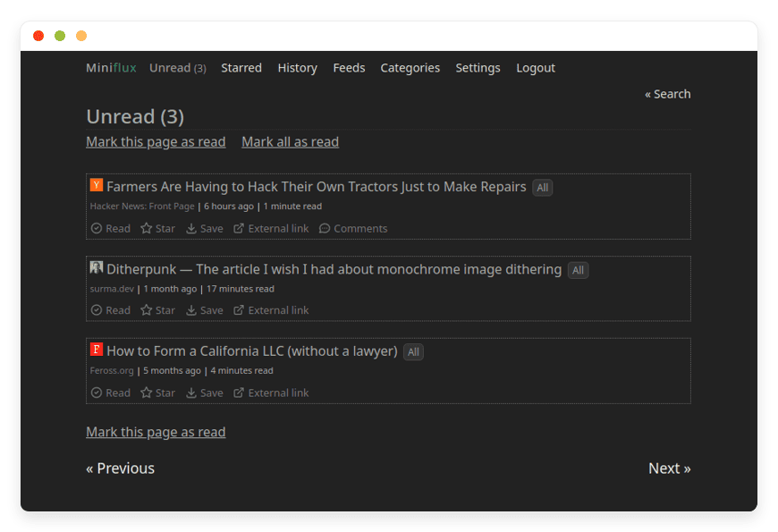Star the Ditherpunk entry

(x=157, y=310)
